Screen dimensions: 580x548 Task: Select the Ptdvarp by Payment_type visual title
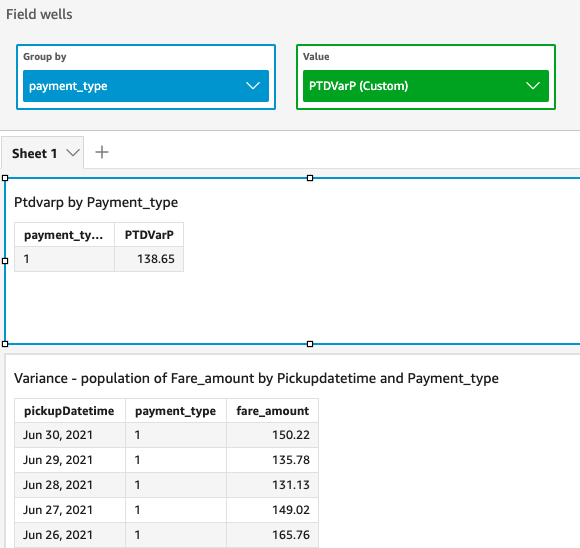tap(96, 202)
